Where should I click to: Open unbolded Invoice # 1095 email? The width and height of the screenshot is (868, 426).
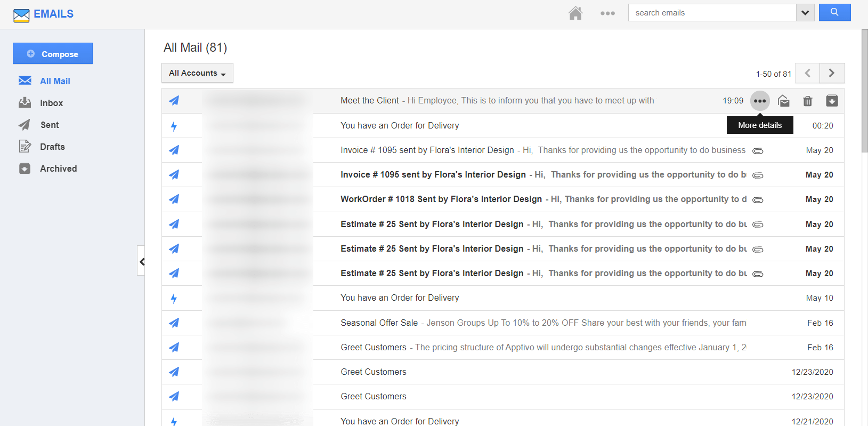tap(503, 150)
